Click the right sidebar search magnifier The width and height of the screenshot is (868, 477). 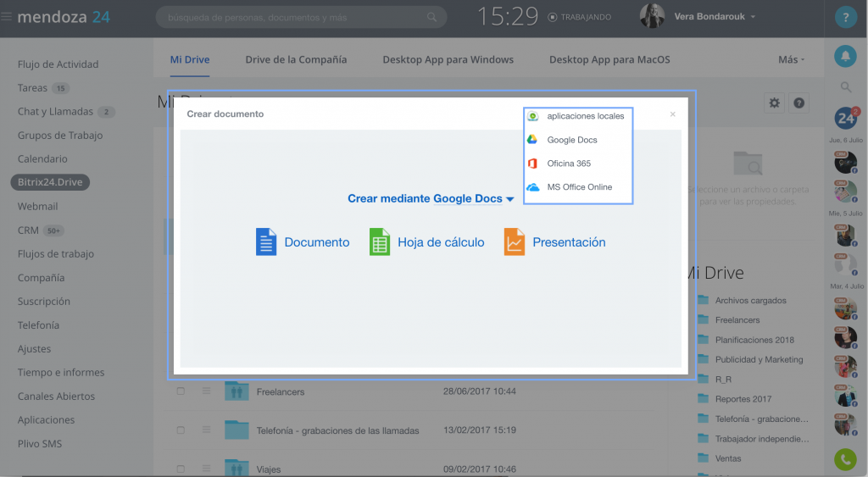[x=846, y=87]
